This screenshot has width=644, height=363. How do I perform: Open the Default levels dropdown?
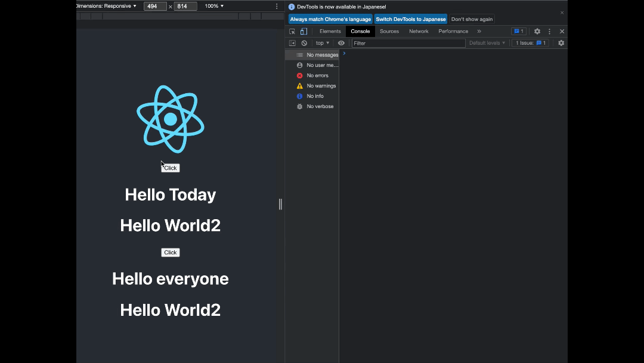487,43
